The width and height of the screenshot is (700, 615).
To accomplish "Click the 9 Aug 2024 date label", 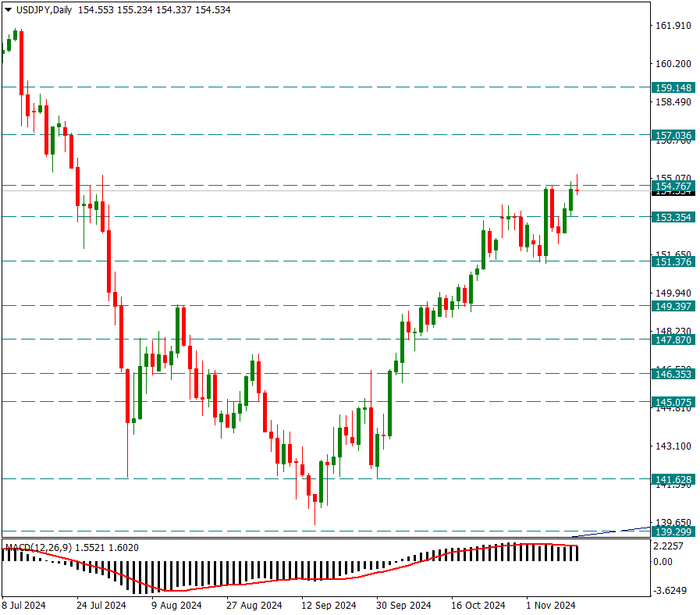I will [175, 605].
